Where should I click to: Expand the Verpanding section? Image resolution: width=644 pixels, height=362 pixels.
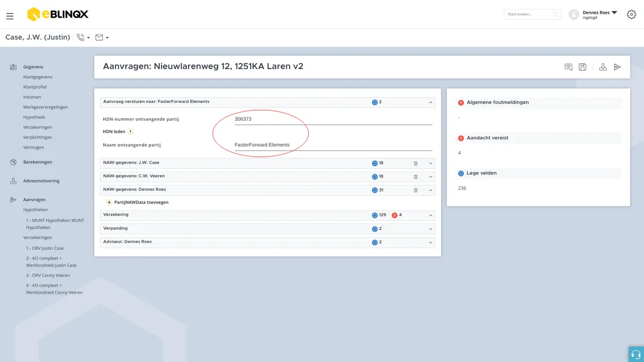(430, 228)
